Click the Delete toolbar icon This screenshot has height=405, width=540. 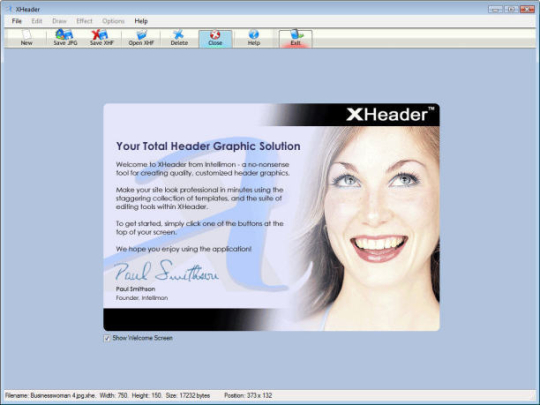tap(179, 38)
